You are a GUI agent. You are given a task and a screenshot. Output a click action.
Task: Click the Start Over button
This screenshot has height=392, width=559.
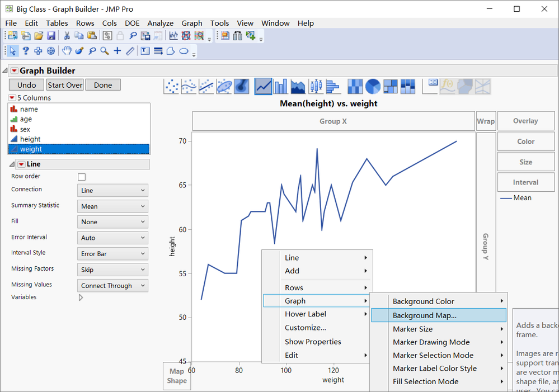click(x=65, y=85)
